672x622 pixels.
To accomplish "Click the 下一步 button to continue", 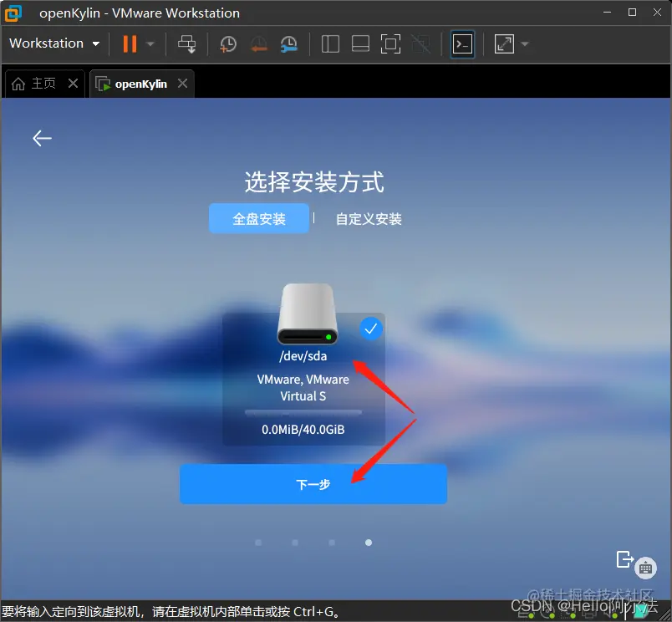I will (313, 483).
